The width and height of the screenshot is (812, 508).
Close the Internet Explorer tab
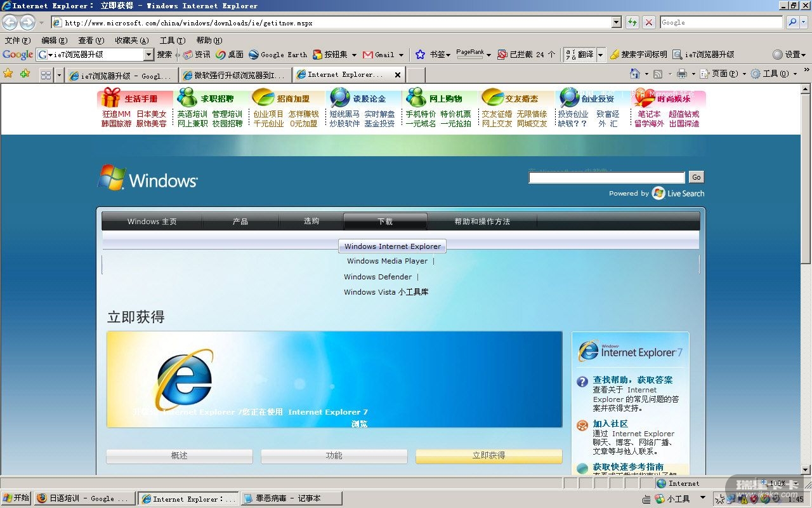point(398,75)
